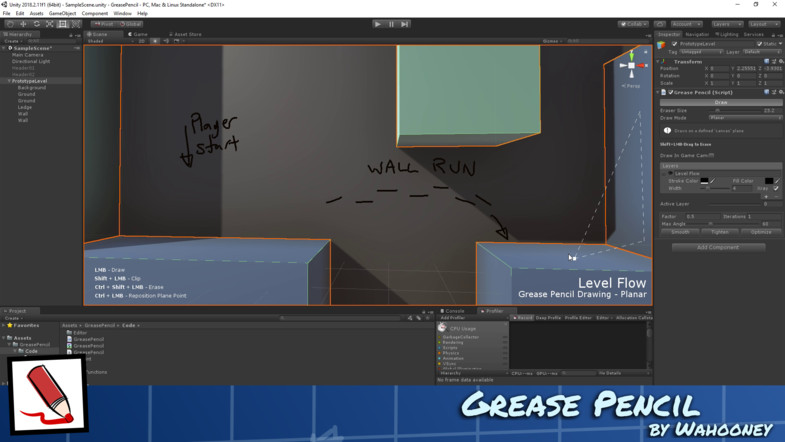The image size is (785, 442).
Task: Click the Tighten button
Action: pyautogui.click(x=720, y=232)
